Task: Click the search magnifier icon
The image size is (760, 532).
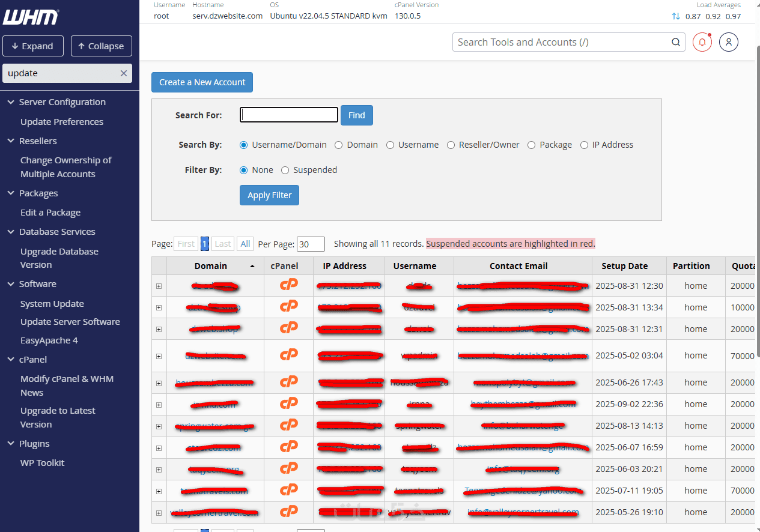Action: coord(676,42)
